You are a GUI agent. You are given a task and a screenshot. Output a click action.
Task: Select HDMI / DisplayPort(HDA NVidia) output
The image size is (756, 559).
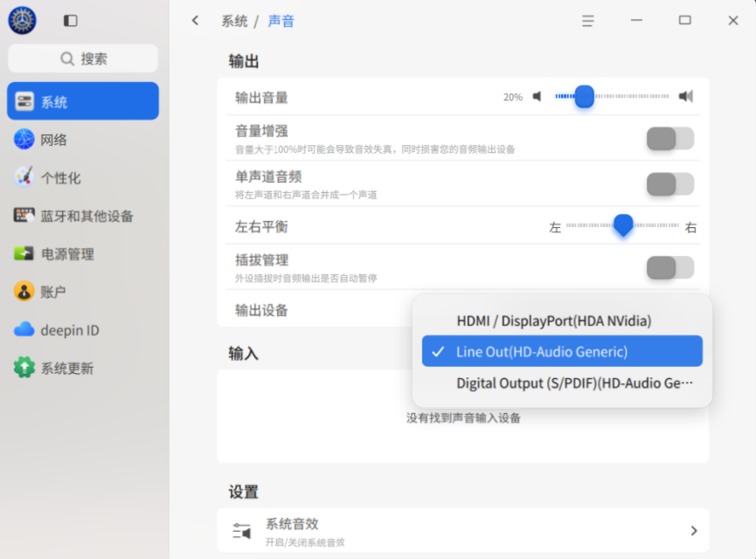(562, 321)
